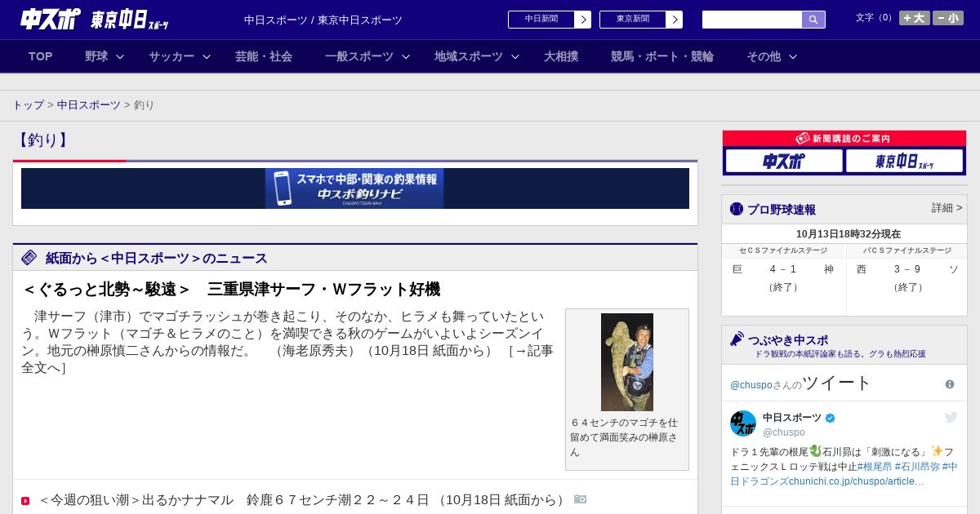
Task: Open the 地域スポーツ navigation menu
Action: (469, 56)
